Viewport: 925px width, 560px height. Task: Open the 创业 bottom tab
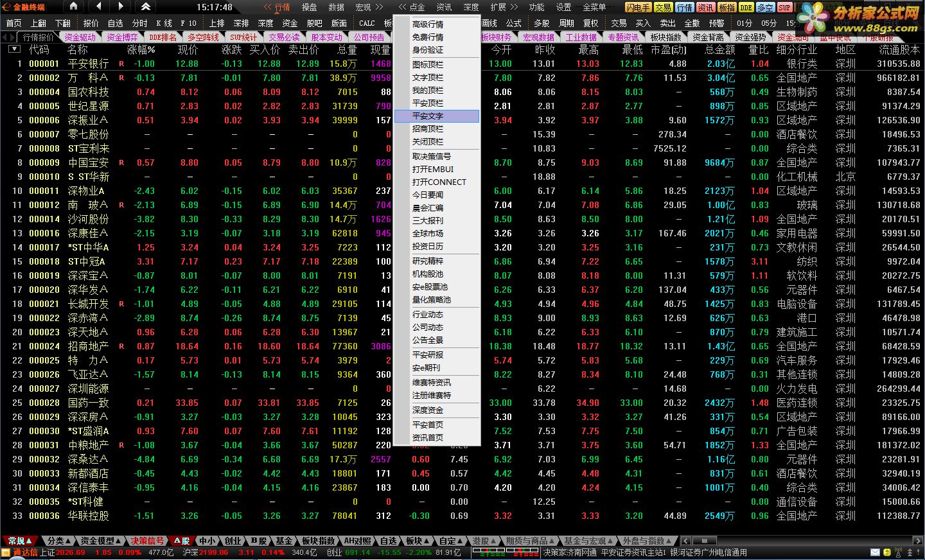pos(233,541)
